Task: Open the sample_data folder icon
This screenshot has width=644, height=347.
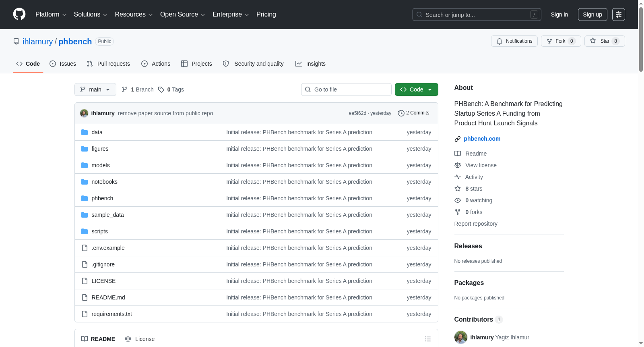Action: (85, 215)
